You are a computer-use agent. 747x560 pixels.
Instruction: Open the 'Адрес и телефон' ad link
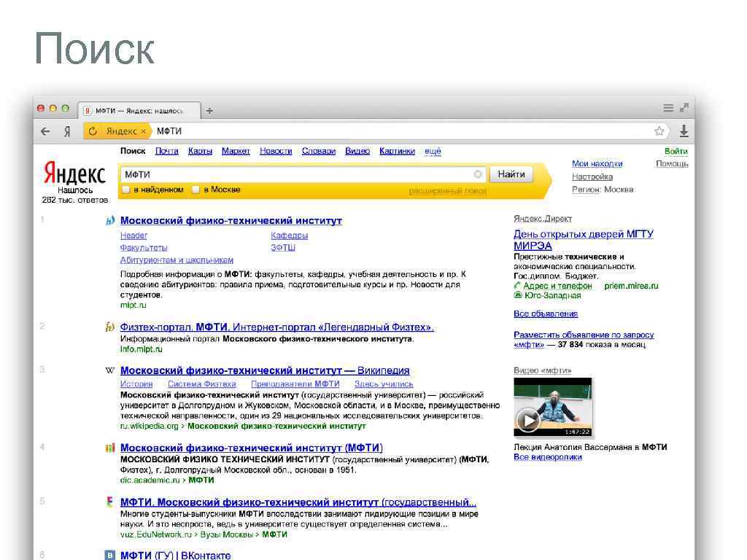(x=557, y=286)
